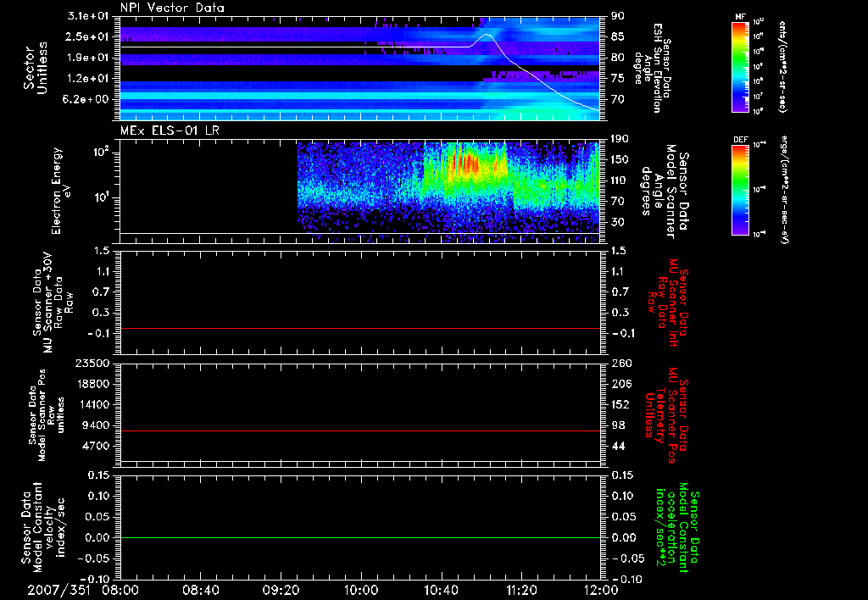Viewport: 868px width, 600px height.
Task: Select the 10:00 time tick label
Action: [361, 588]
